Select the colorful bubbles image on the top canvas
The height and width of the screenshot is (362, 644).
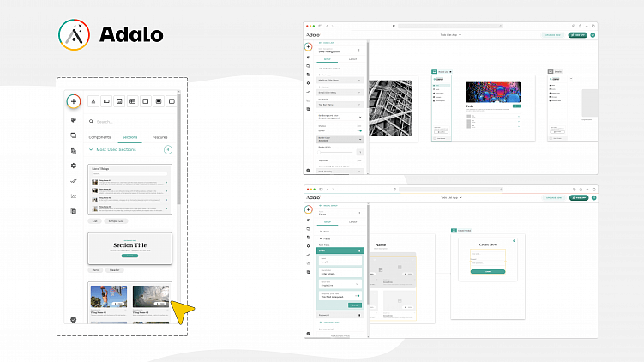[493, 92]
